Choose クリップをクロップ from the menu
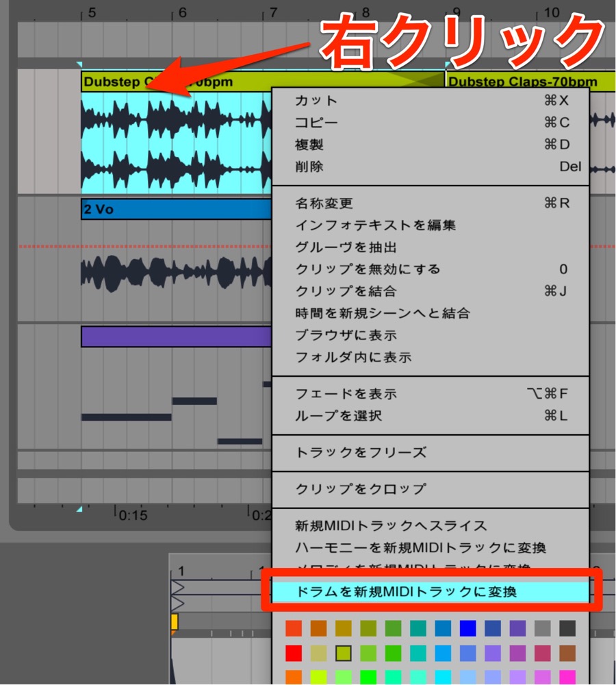The image size is (616, 685). tap(431, 489)
